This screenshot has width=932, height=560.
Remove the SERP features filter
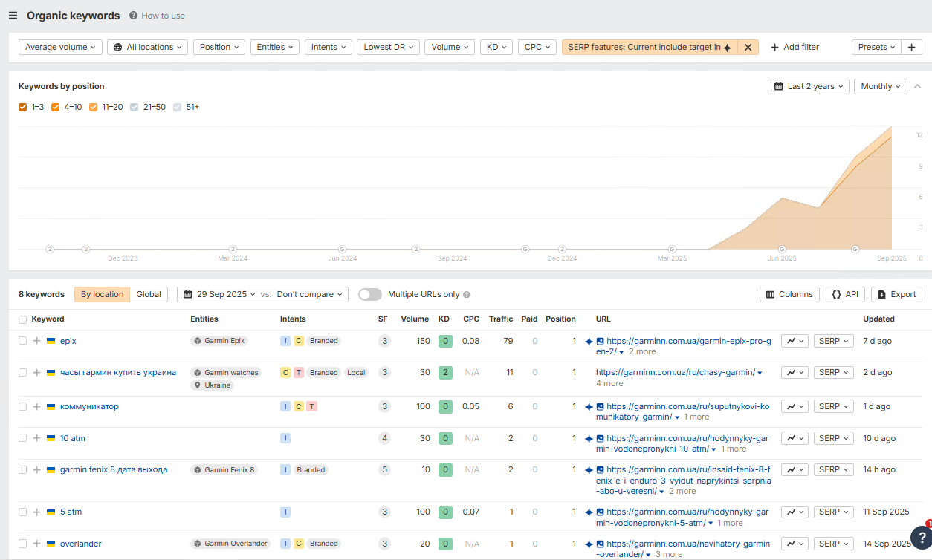748,47
